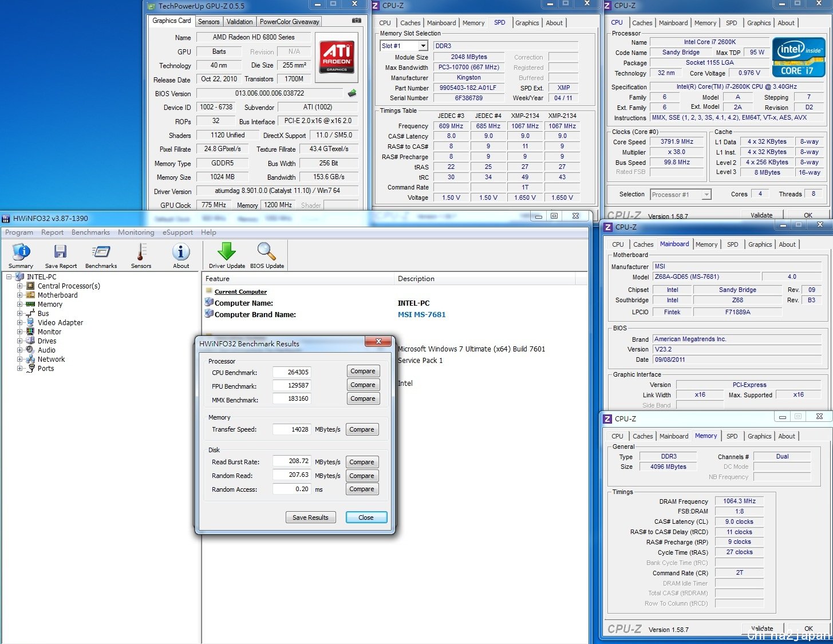833x644 pixels.
Task: Click the Intel Core i7 logo in CPU-Z
Action: [799, 57]
